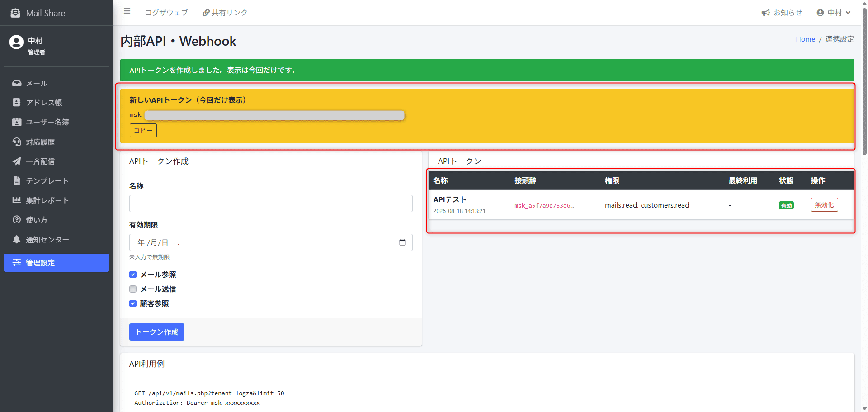Screen dimensions: 868x412
Task: Click the msk_a5f7a9d753e6… token prefix
Action: [x=544, y=205]
